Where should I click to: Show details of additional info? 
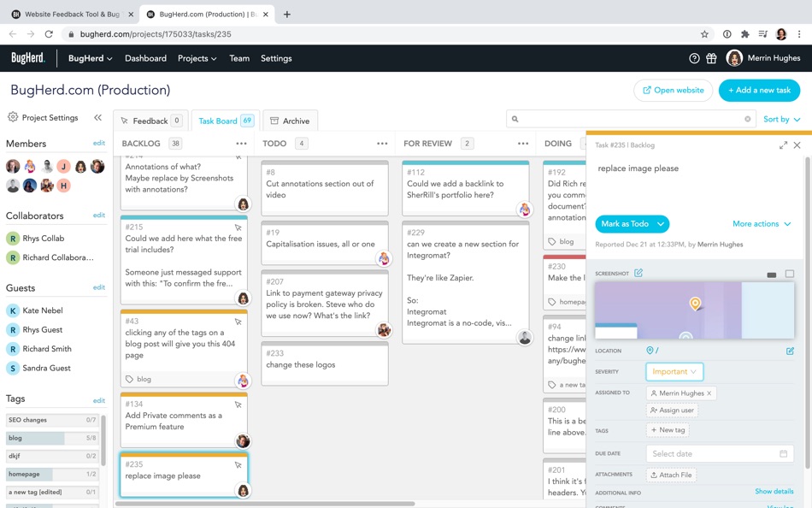coord(774,492)
